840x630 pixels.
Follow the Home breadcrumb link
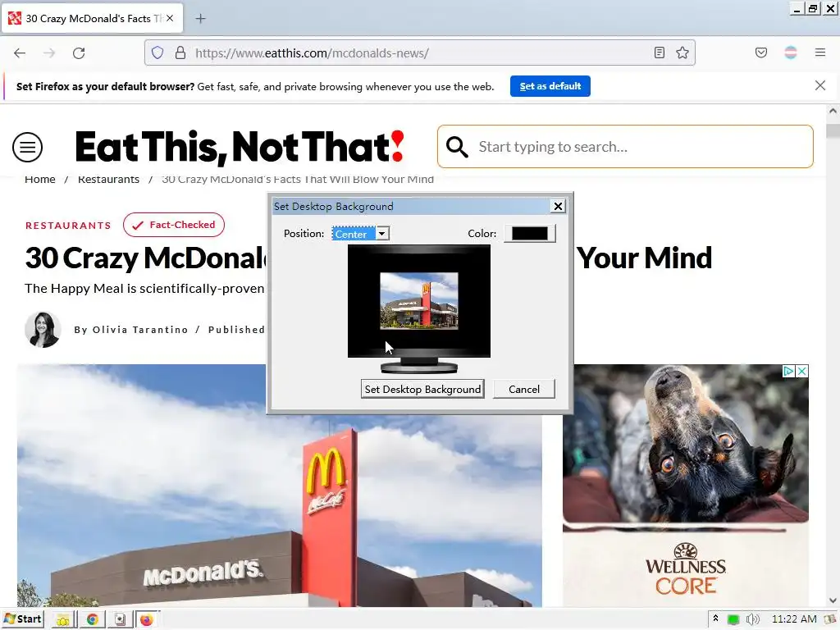39,180
